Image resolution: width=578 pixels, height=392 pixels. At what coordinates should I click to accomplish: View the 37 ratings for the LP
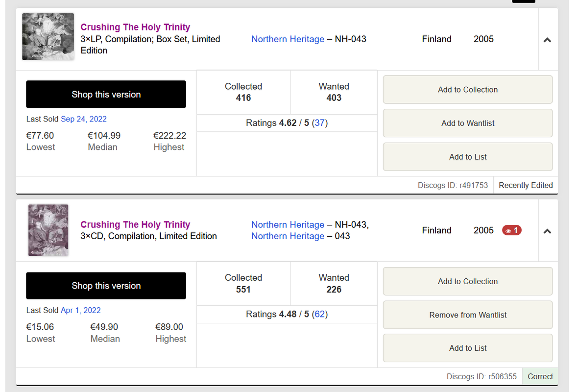(x=319, y=123)
